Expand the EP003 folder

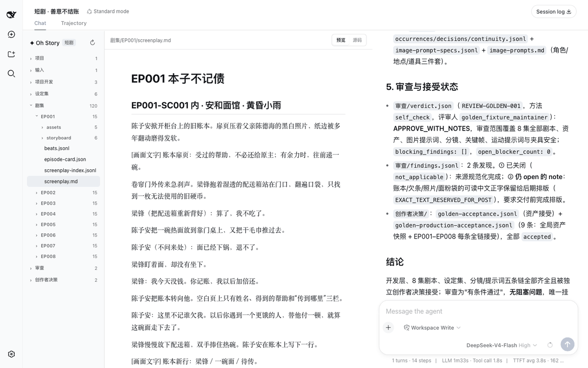(x=64, y=203)
